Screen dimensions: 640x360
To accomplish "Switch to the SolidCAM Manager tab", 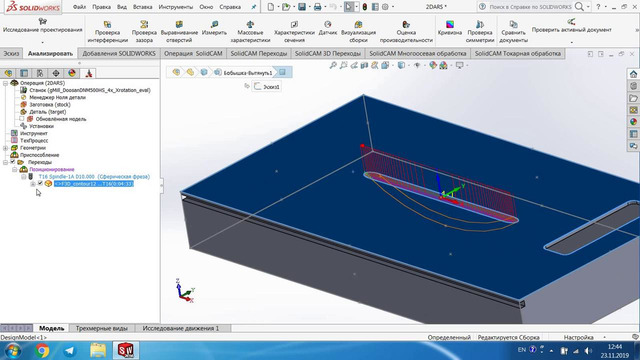I will [89, 73].
